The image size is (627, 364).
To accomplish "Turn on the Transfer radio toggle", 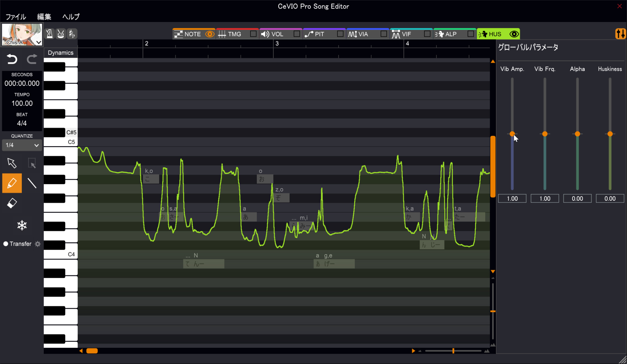I will coord(6,244).
